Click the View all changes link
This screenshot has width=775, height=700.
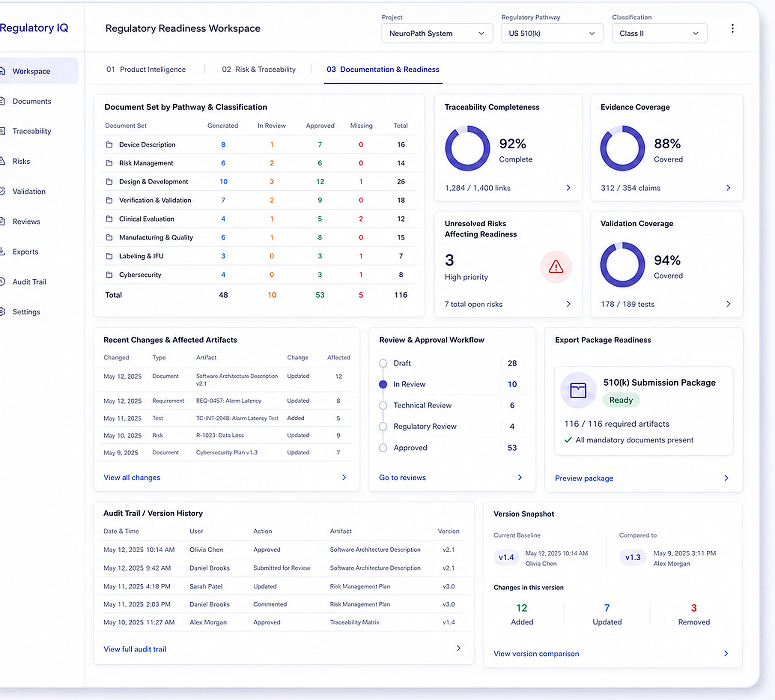pos(132,478)
